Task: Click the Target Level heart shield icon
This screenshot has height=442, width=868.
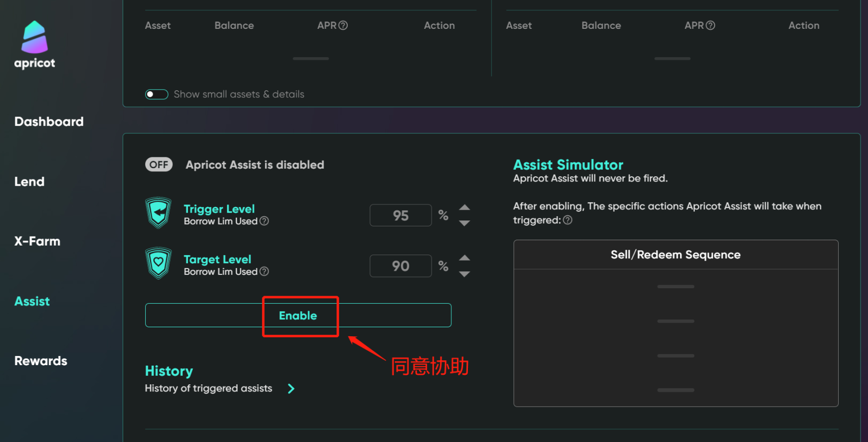Action: [159, 263]
